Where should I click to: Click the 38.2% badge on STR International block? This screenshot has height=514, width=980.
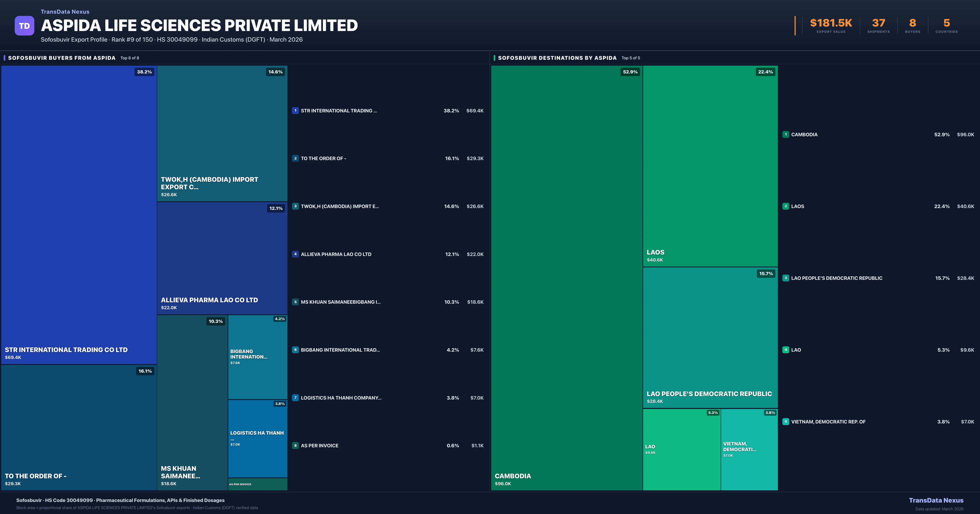point(144,72)
